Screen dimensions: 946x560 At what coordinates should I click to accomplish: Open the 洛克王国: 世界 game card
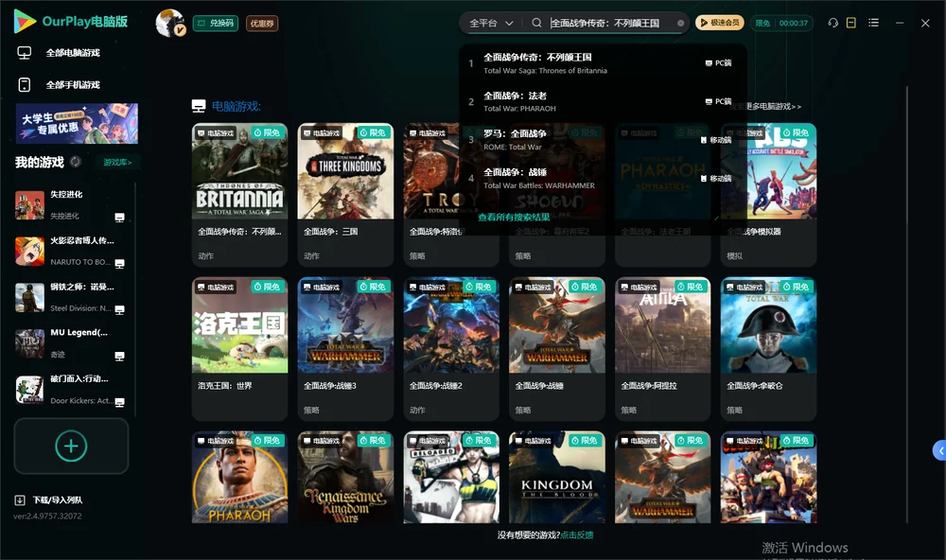(239, 348)
